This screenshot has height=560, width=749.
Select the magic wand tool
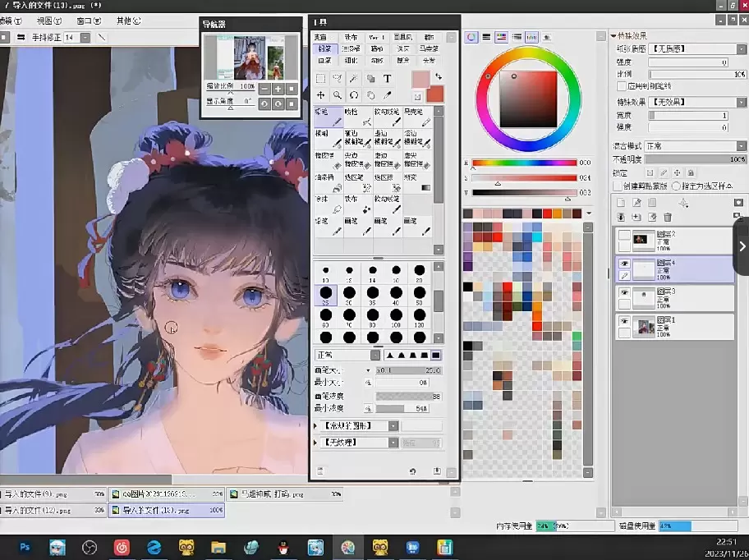(354, 79)
